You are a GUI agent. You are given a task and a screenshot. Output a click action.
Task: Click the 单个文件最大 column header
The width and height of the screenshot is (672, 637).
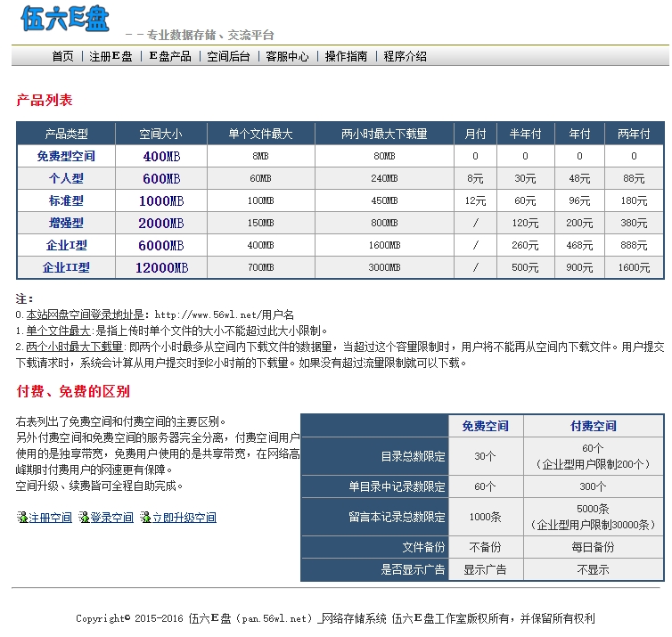coord(260,135)
